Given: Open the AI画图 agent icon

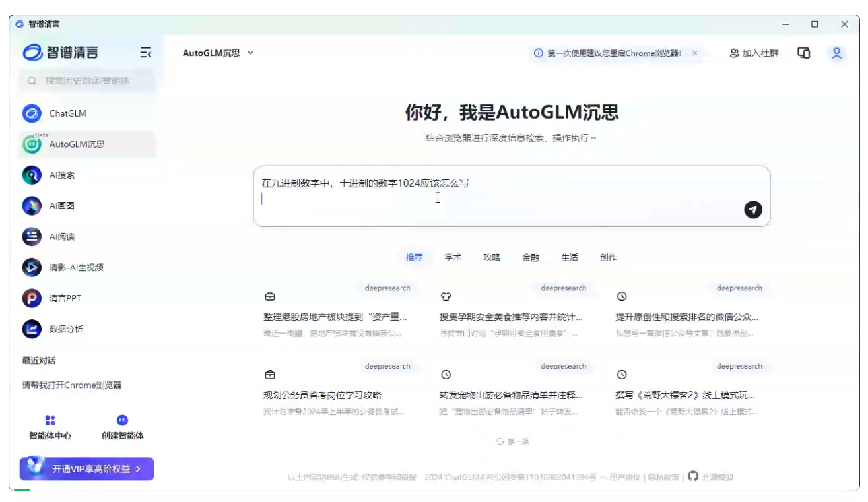Looking at the screenshot, I should (x=32, y=206).
